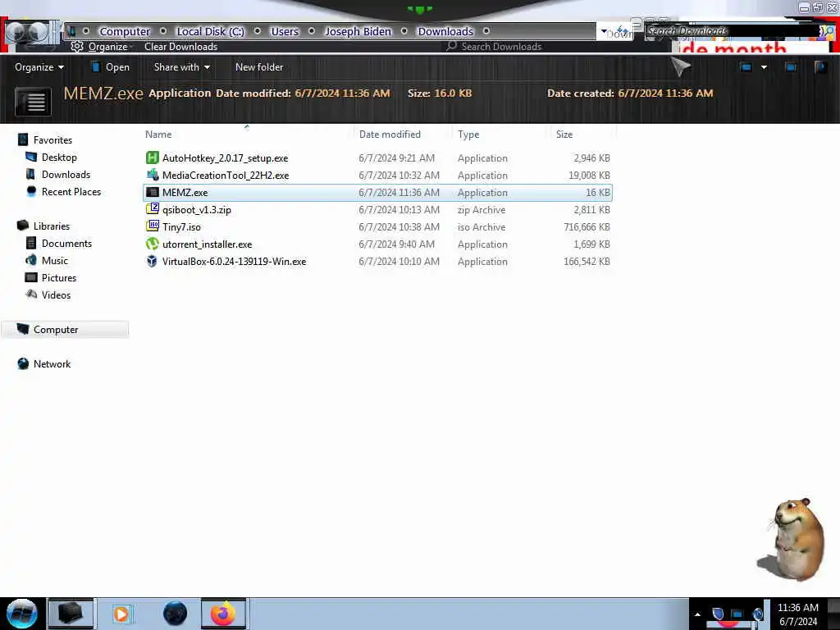Screen dimensions: 840x630
Task: Click the large MEMZ.exe details pane icon
Action: 33,101
